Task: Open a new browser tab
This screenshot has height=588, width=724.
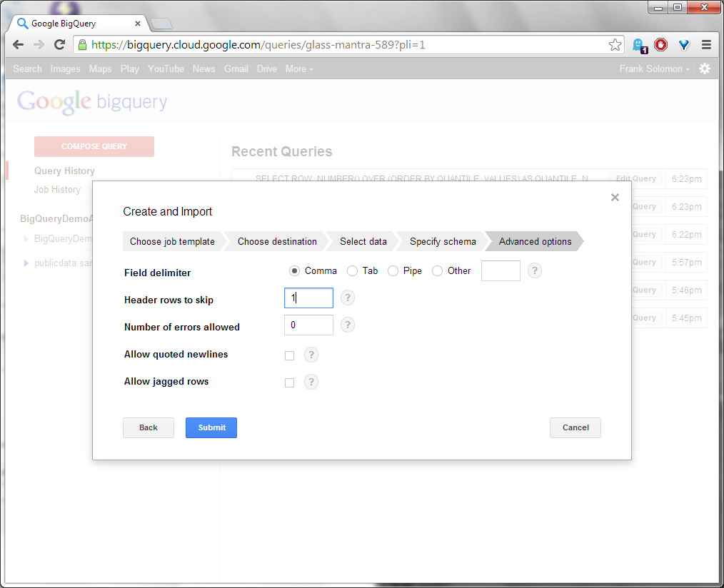Action: (x=161, y=23)
